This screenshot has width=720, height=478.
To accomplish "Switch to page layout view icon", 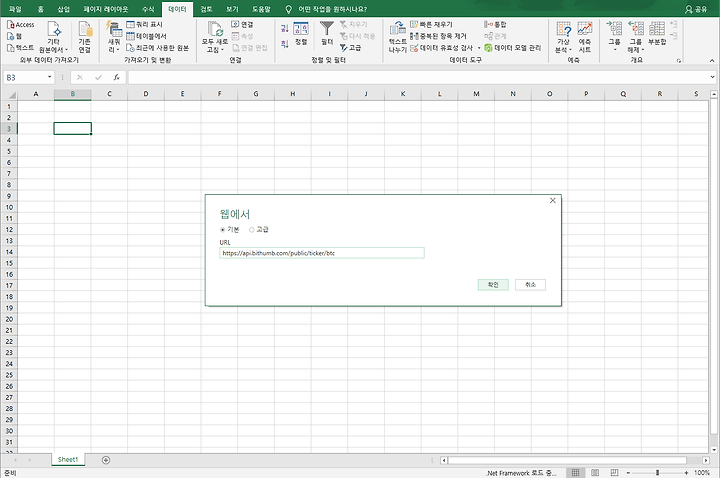I will tap(595, 472).
